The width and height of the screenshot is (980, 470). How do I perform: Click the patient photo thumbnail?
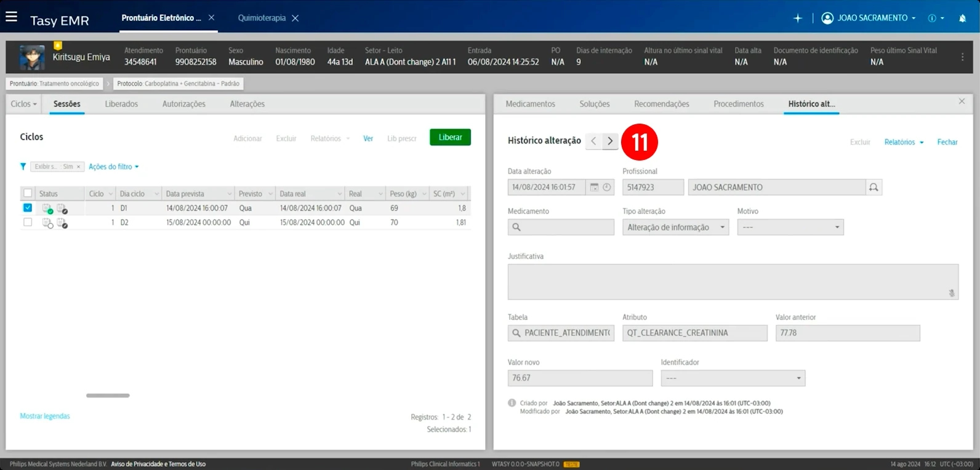[x=31, y=57]
